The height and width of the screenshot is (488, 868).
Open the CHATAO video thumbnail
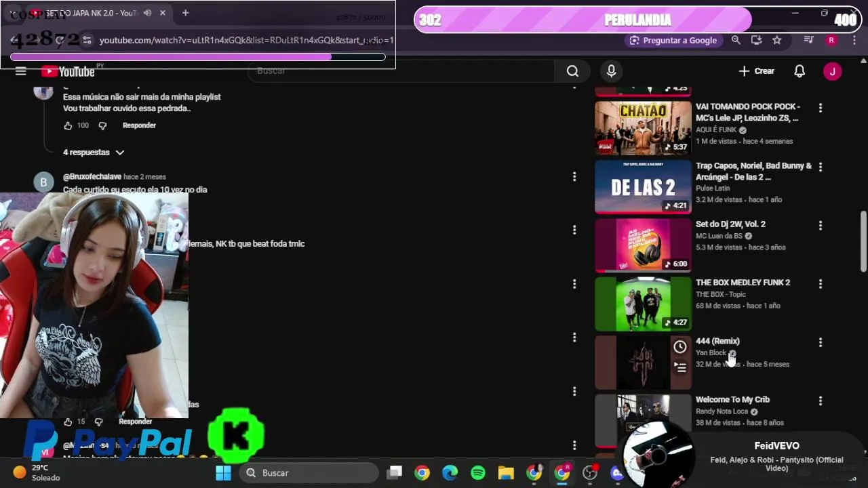[x=643, y=128]
